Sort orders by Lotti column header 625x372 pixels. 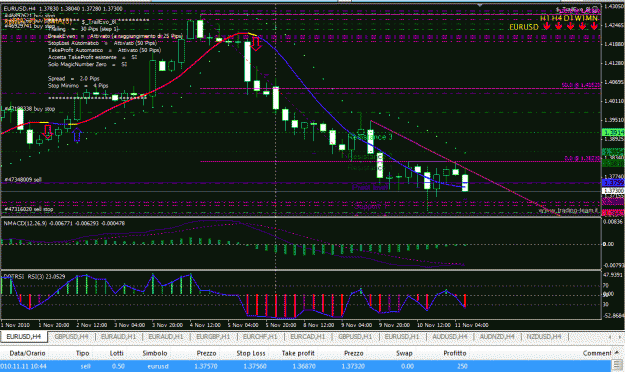tap(116, 353)
